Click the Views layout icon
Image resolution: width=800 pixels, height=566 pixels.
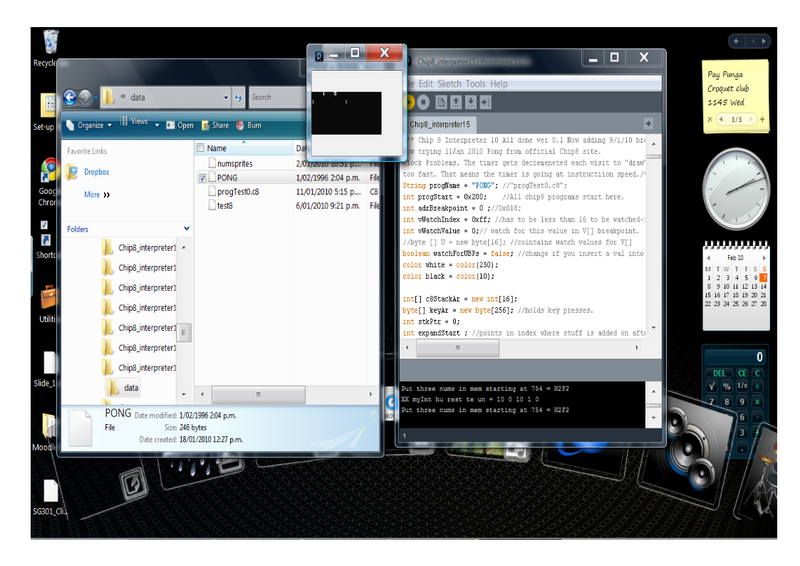[x=124, y=121]
